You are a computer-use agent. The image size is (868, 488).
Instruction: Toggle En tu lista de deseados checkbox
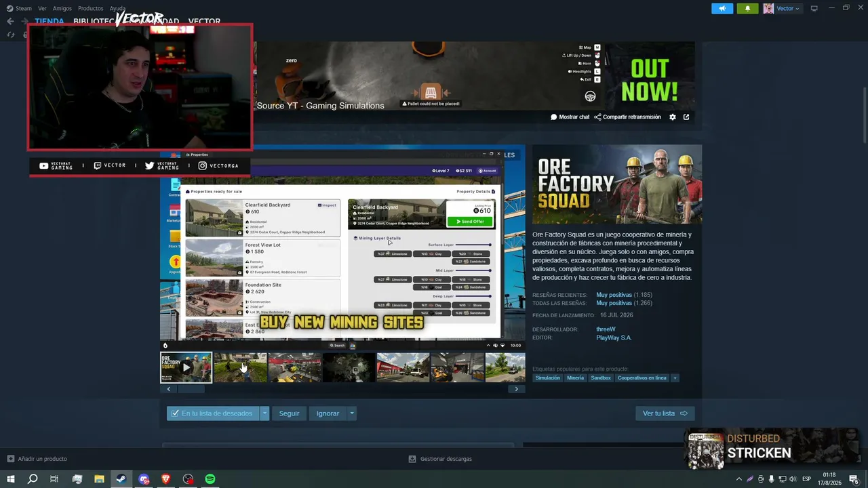click(175, 413)
